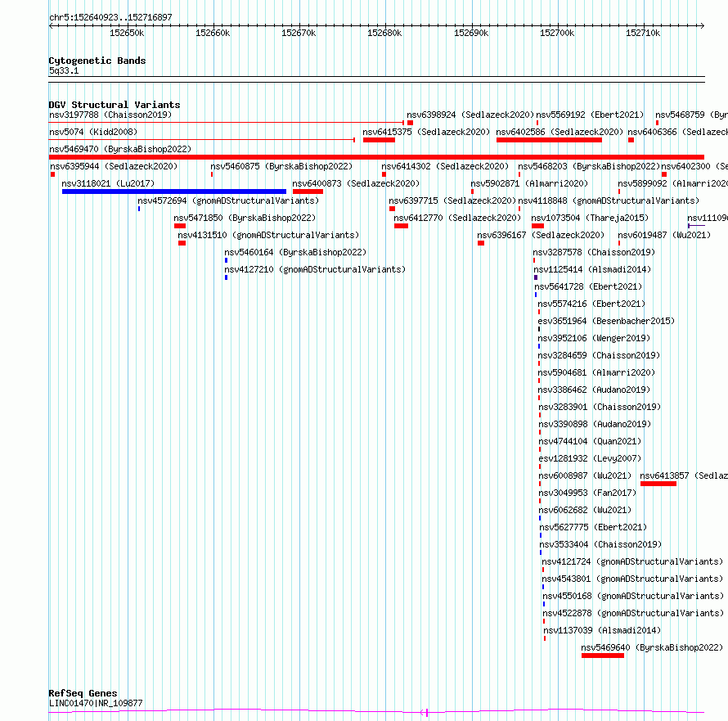Screen dimensions: 728x721
Task: Click nsv3283901 (Chaisson2019) label
Action: 600,407
